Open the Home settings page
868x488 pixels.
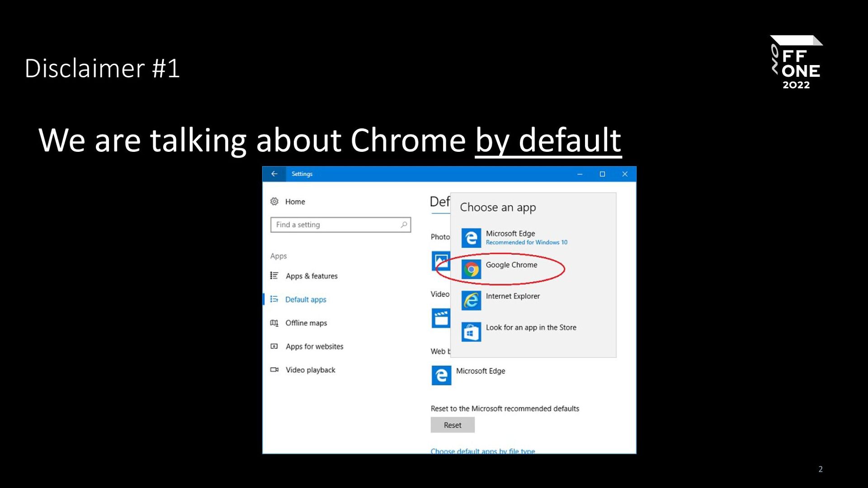point(295,202)
